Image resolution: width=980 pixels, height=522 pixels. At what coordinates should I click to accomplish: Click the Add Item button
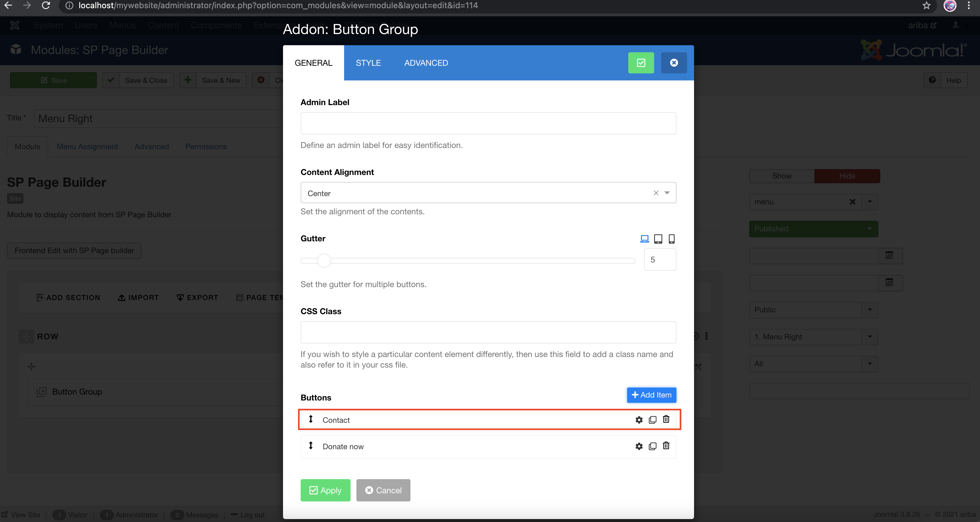(x=651, y=395)
